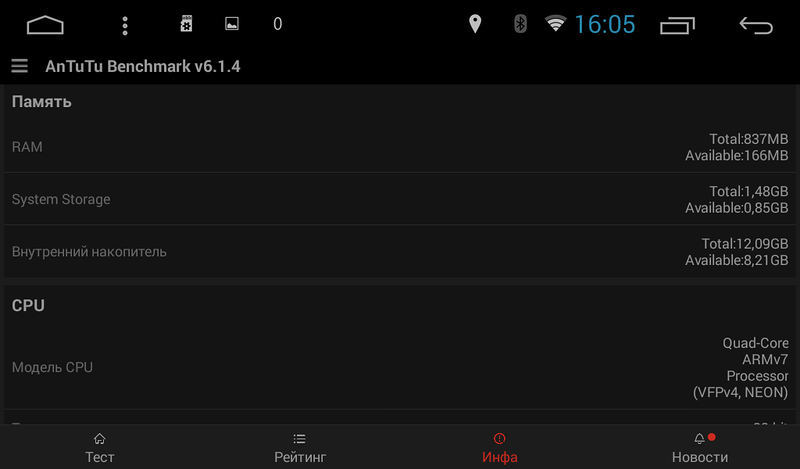Tap the Android home icon
This screenshot has height=469, width=800.
[45, 24]
